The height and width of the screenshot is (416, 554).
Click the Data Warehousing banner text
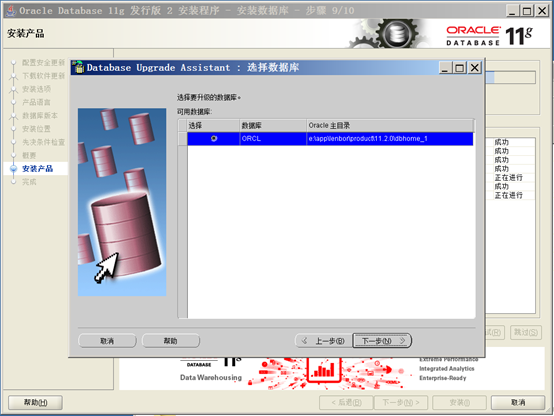tap(211, 377)
